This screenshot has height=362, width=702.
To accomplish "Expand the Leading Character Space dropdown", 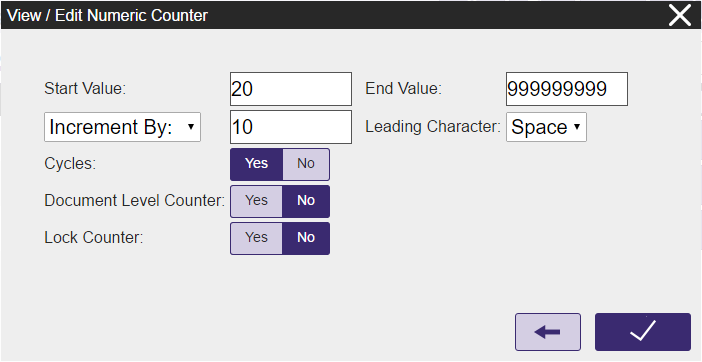I will click(546, 127).
